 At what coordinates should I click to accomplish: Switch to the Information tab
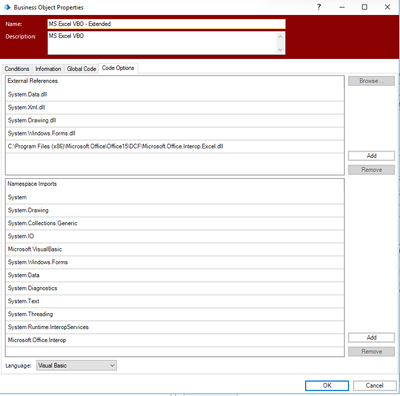coord(48,69)
